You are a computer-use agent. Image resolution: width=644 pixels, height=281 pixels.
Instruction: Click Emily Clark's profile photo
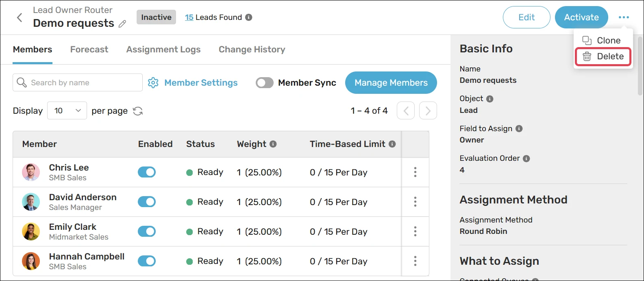[x=31, y=231]
